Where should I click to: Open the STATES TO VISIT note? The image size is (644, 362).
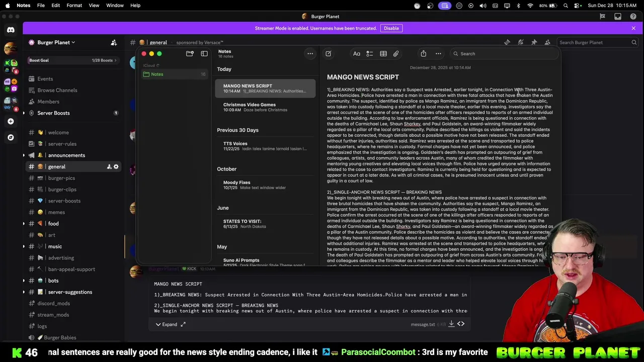click(265, 224)
